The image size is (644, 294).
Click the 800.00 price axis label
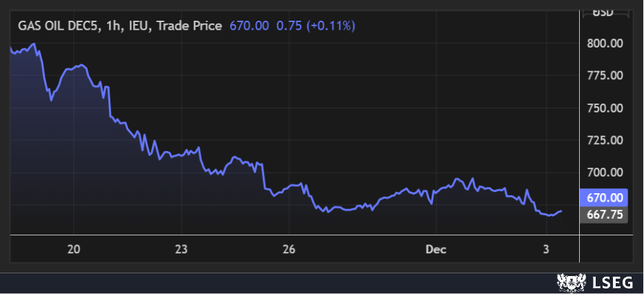[605, 43]
